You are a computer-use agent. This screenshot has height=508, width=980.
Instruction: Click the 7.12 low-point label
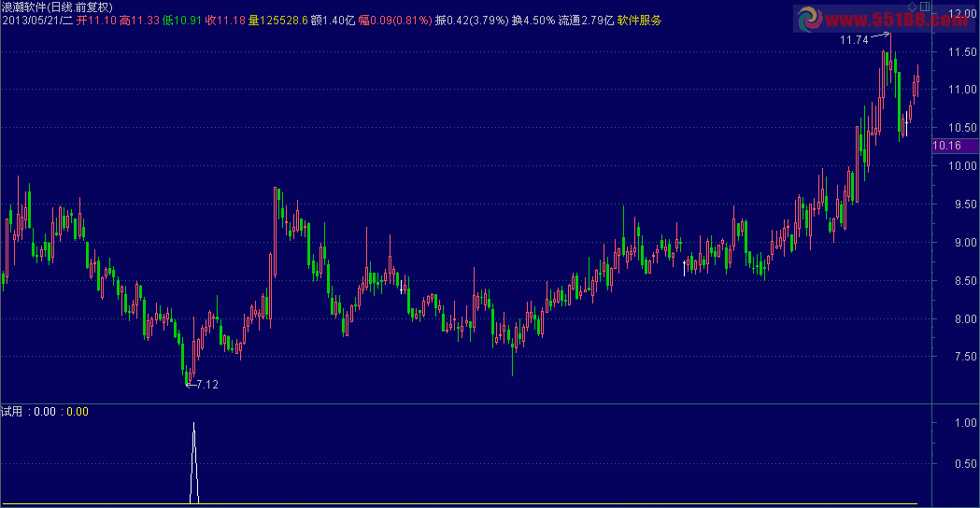coord(207,385)
